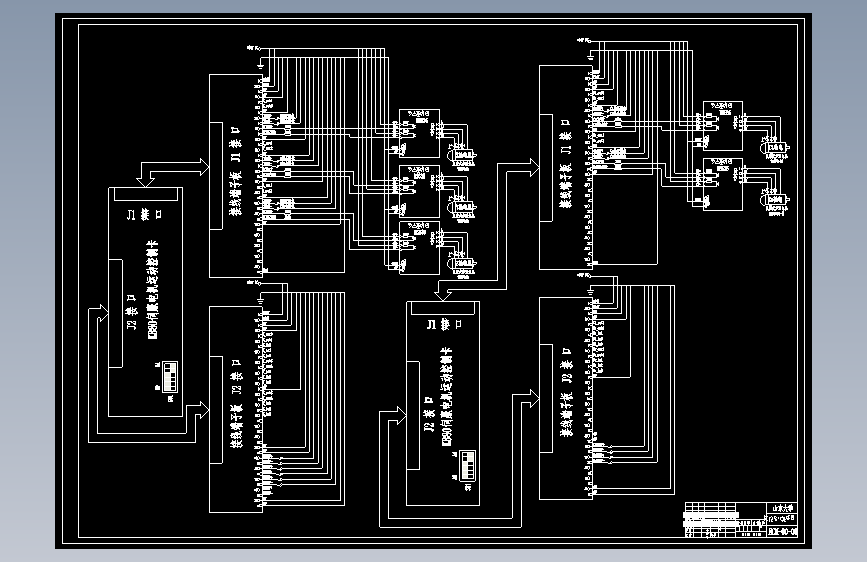Click the upper motor symbol at far right
Viewport: 867px width, 562px height.
click(x=776, y=147)
